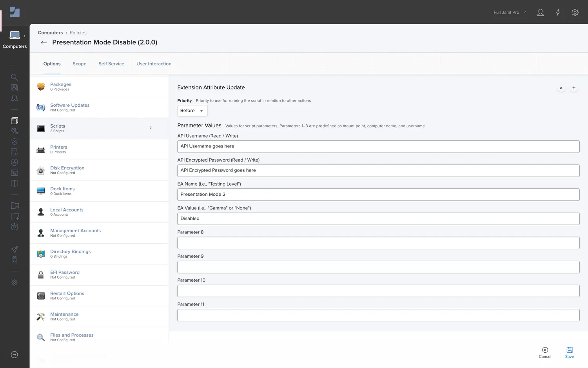588x368 pixels.
Task: Open the user account icon
Action: (x=540, y=12)
